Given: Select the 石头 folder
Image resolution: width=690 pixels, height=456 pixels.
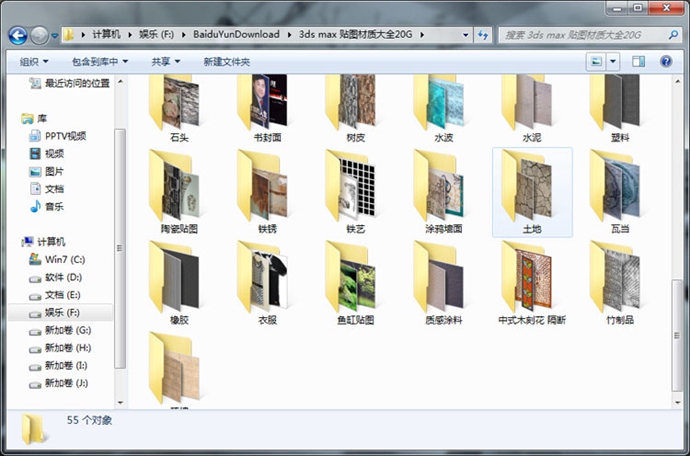Looking at the screenshot, I should pos(179,108).
